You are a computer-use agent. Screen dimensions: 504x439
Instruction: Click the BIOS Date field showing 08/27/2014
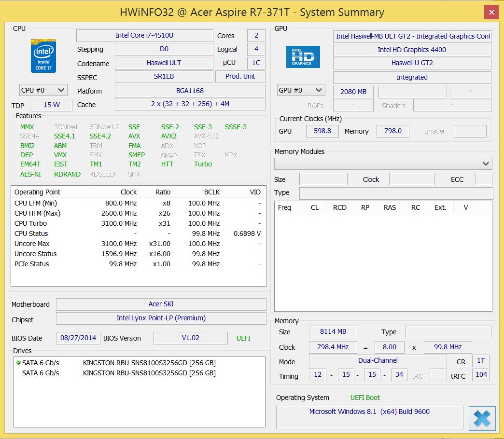click(x=78, y=338)
